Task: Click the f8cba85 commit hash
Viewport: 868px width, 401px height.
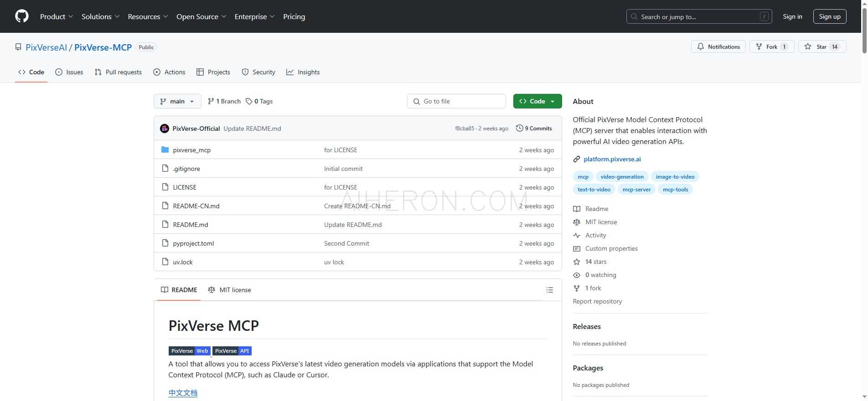Action: pyautogui.click(x=465, y=129)
